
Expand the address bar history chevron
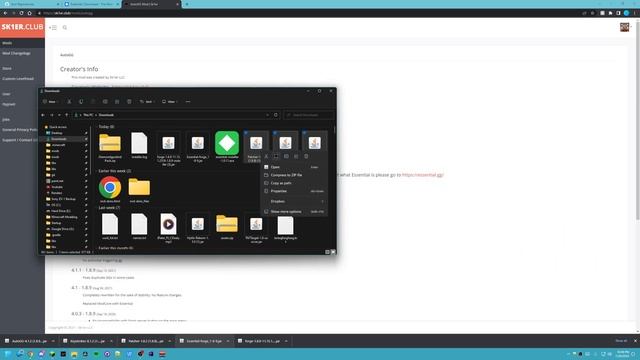[x=267, y=115]
